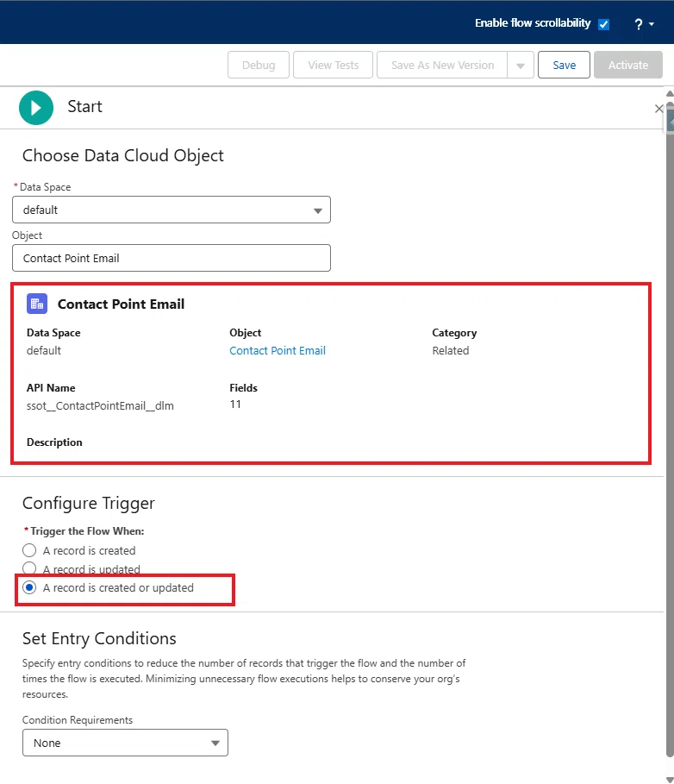Click the Activate button
674x784 pixels.
pyautogui.click(x=628, y=65)
